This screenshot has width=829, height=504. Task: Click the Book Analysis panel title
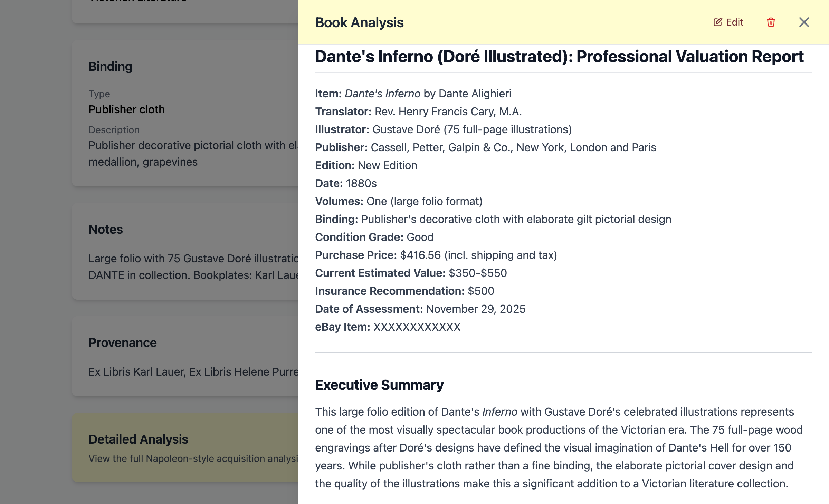pyautogui.click(x=359, y=23)
